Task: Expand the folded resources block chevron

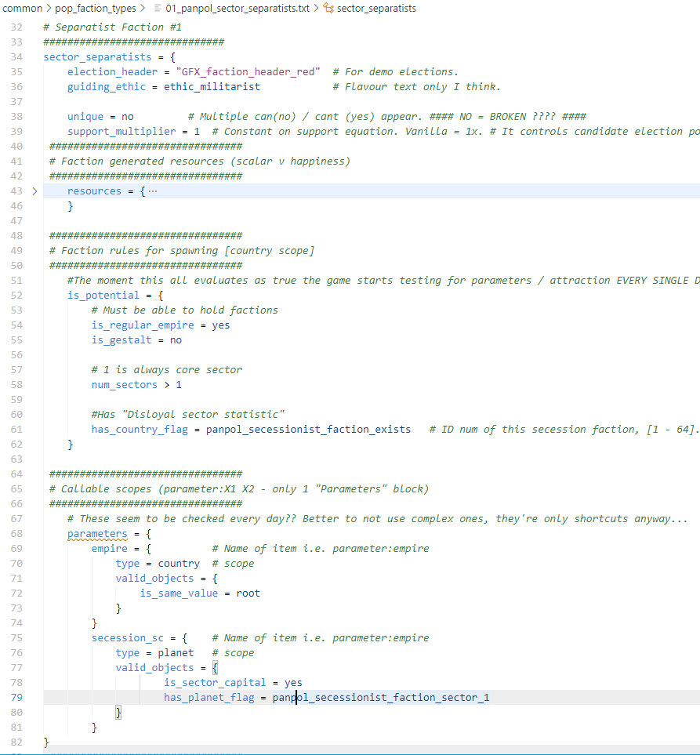Action: pos(34,191)
